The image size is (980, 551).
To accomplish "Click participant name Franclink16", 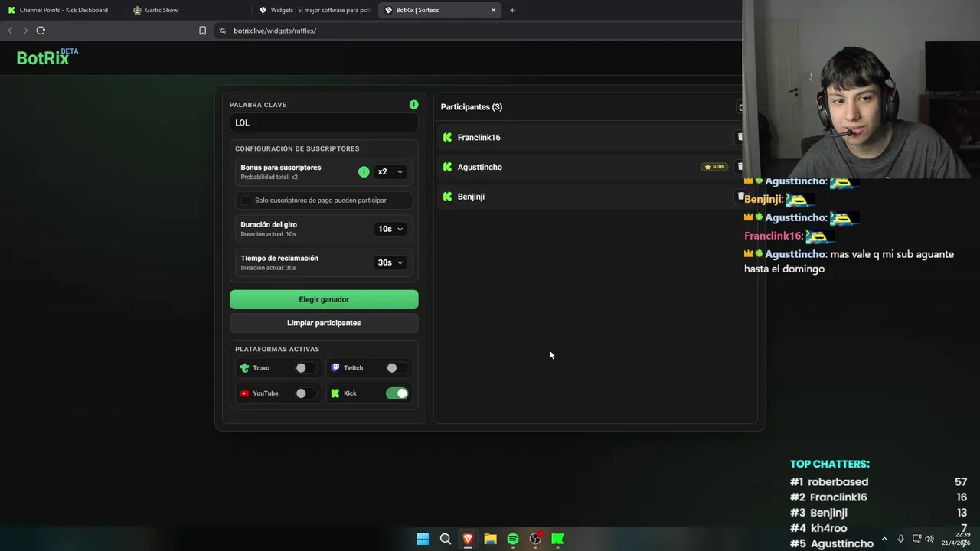I will pos(479,137).
